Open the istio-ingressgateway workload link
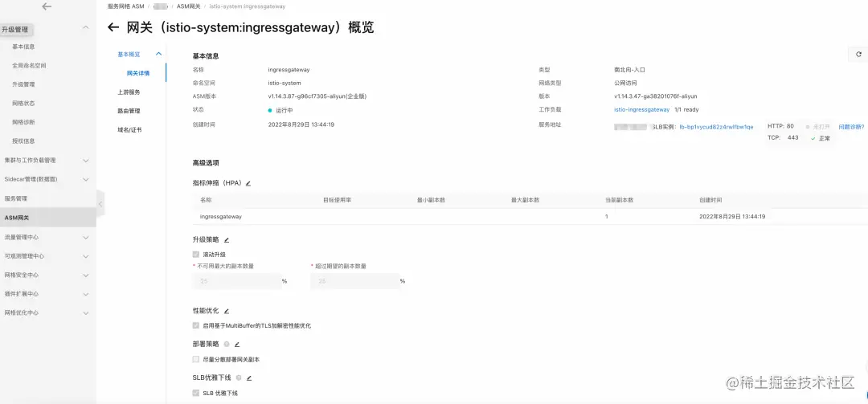Viewport: 868px width, 404px height. [641, 110]
